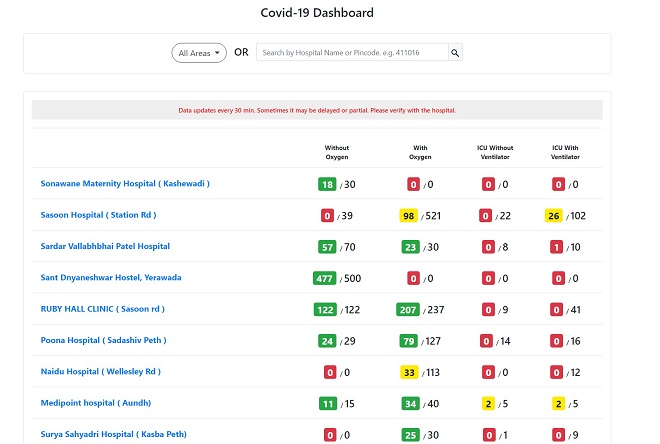Image resolution: width=660 pixels, height=444 pixels.
Task: Click the ICU With Ventilator header
Action: click(565, 152)
